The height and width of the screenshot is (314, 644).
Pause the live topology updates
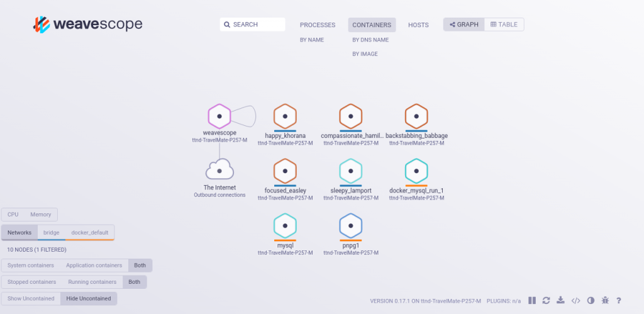click(x=532, y=301)
